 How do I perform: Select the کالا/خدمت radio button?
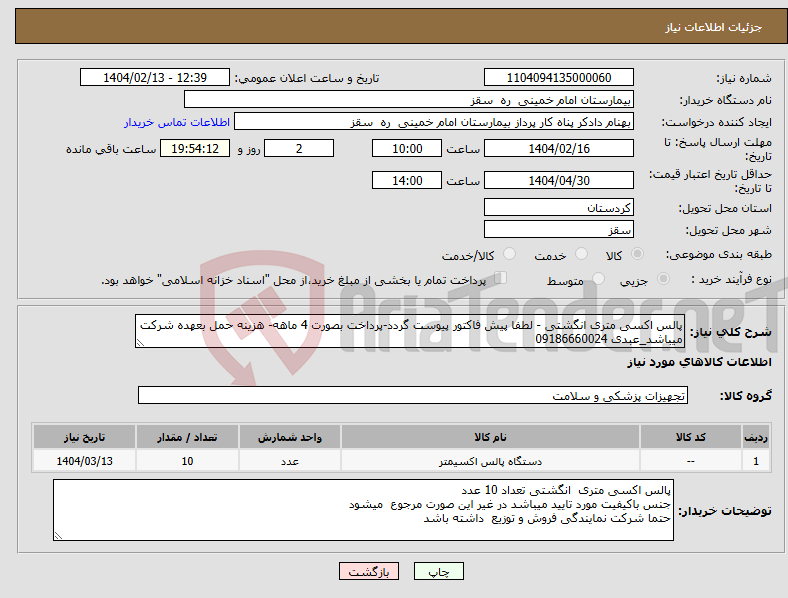[x=510, y=254]
